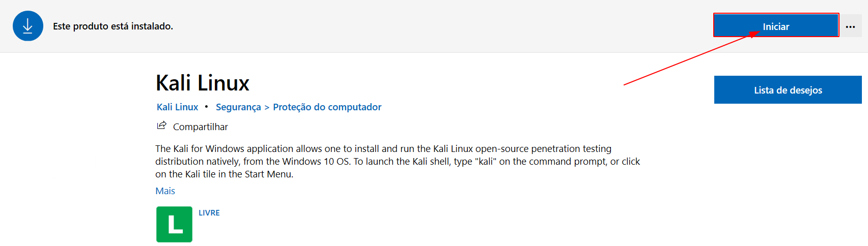Click the blue download arrow icon
Image resolution: width=868 pixels, height=246 pixels.
[x=28, y=26]
